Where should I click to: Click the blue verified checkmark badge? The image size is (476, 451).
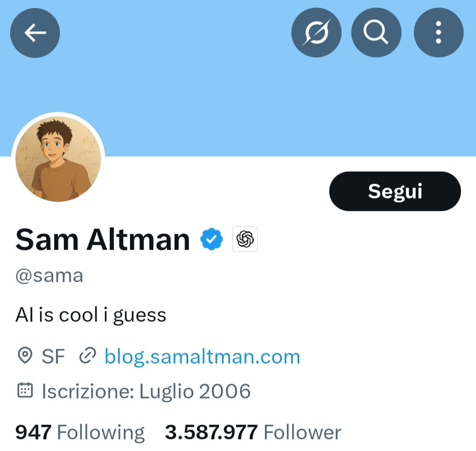tap(212, 239)
